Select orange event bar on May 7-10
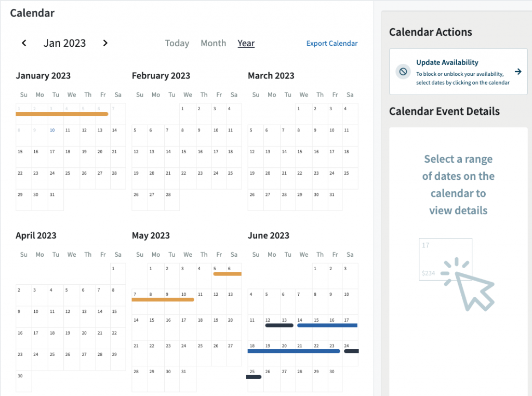This screenshot has height=396, width=532. [163, 300]
